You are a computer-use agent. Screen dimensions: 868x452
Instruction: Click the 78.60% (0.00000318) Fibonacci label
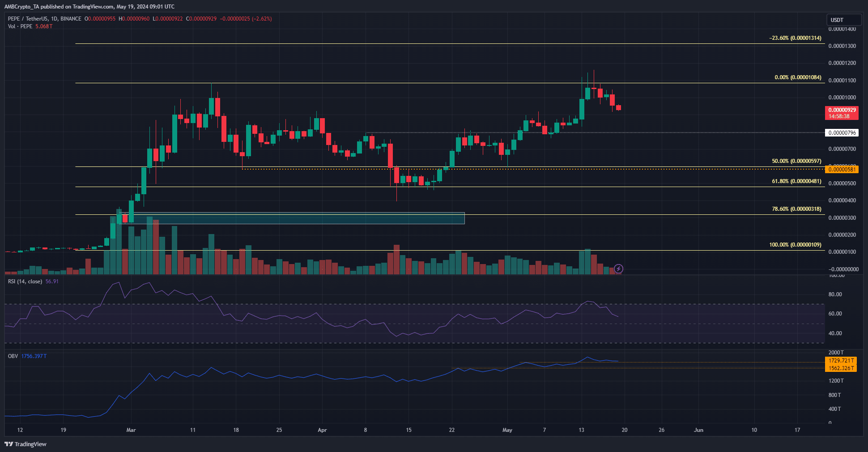pos(796,209)
